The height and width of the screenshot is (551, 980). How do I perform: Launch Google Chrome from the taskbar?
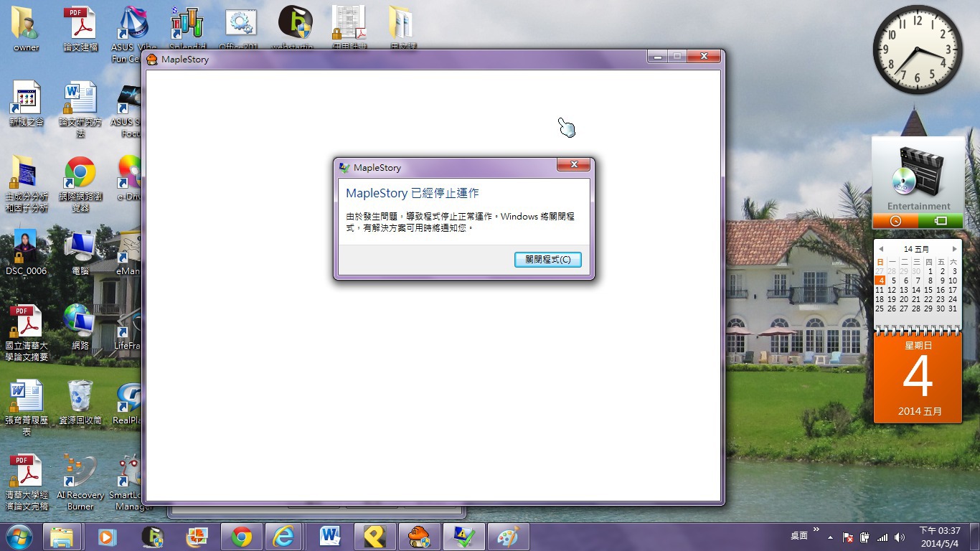coord(241,537)
